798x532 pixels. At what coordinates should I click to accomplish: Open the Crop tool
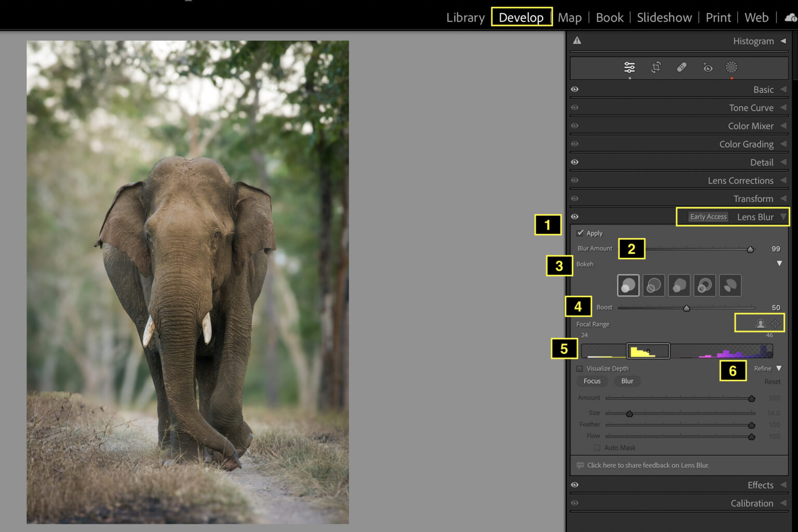655,67
